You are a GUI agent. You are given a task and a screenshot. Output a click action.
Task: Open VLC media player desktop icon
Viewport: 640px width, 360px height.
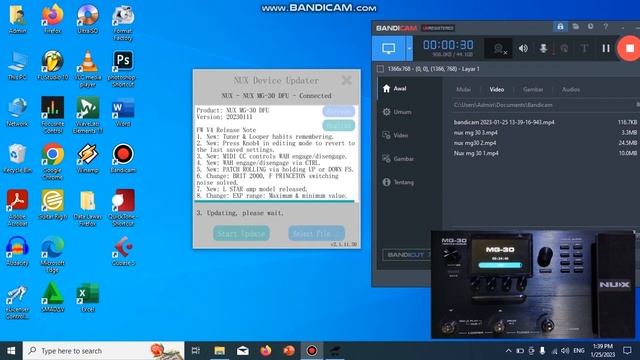point(88,69)
